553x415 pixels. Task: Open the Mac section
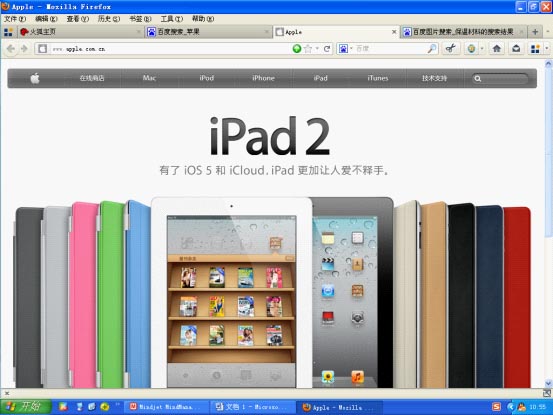149,78
